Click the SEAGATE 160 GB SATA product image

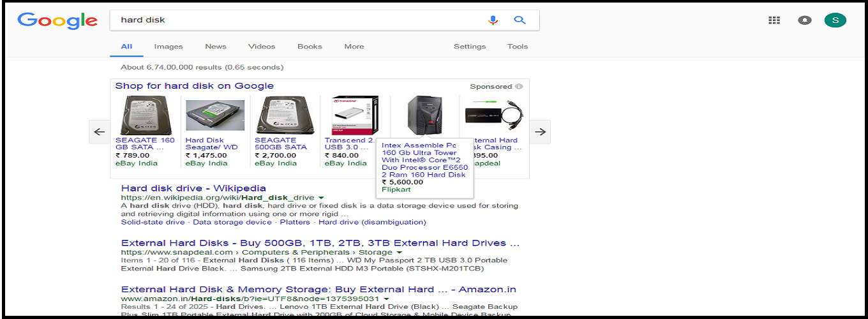146,115
